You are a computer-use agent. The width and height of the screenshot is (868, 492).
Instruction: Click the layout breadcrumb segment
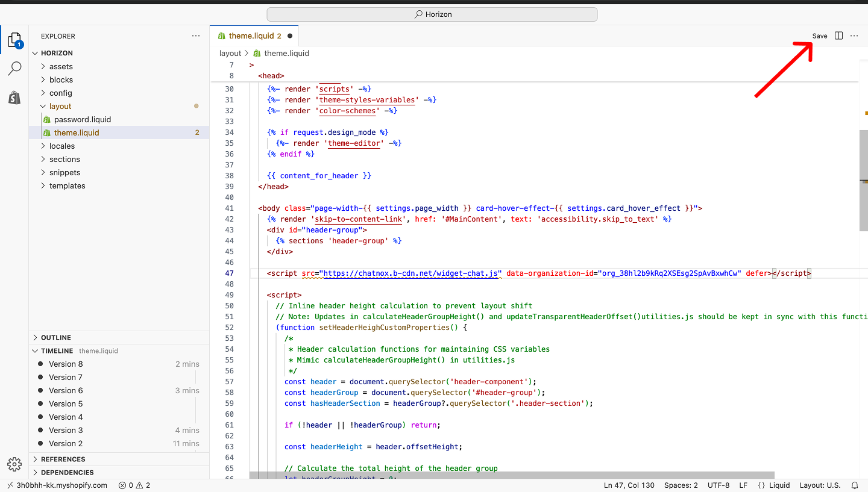pyautogui.click(x=230, y=54)
